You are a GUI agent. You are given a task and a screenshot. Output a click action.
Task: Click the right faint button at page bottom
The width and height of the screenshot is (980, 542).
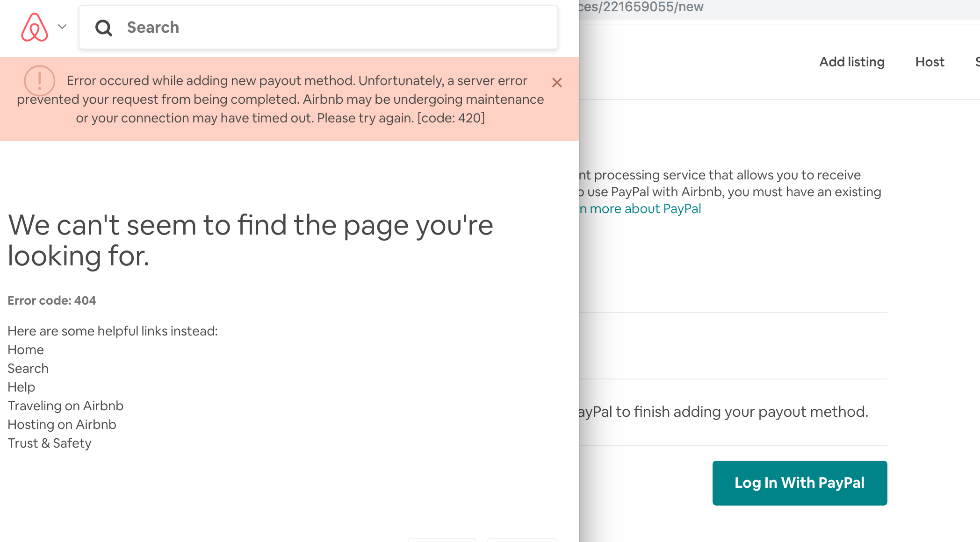point(522,540)
